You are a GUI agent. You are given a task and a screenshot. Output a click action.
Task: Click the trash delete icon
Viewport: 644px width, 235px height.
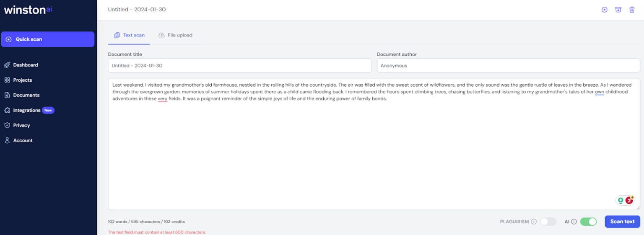pyautogui.click(x=632, y=10)
